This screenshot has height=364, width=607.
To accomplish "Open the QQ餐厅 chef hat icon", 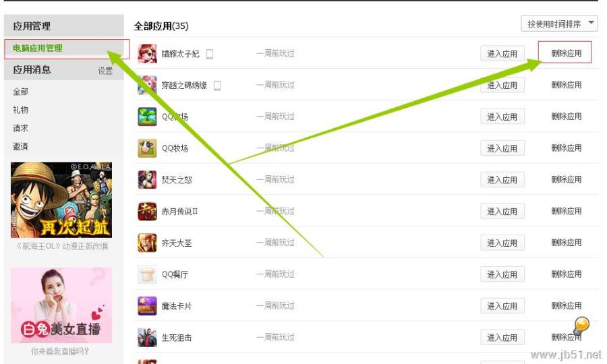I will (147, 274).
